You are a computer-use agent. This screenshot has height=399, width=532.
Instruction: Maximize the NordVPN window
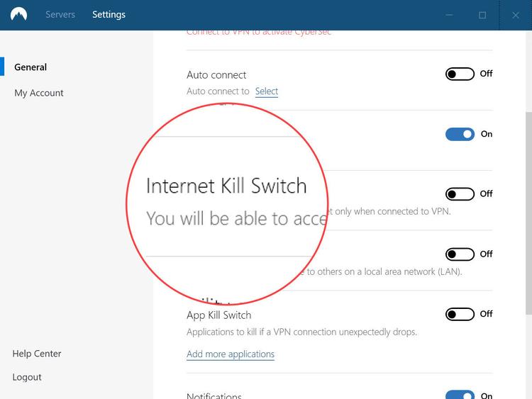point(482,15)
